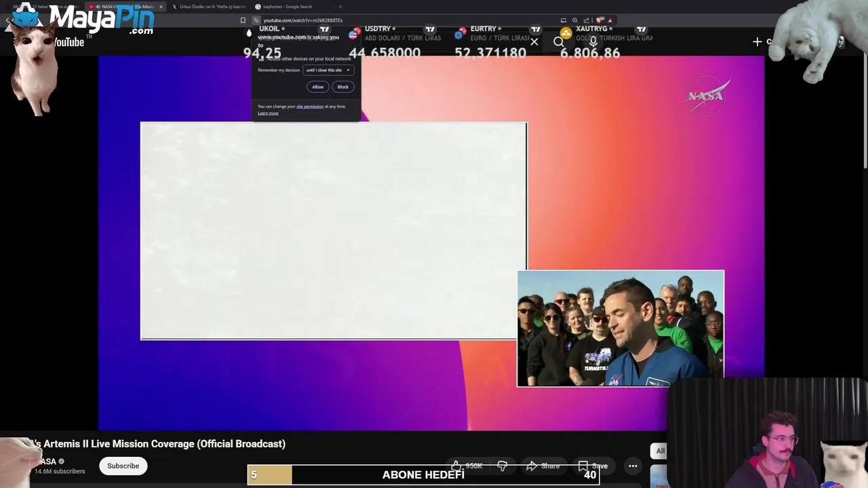The image size is (868, 488).
Task: Click the EU flag icon on EURTRY ticker
Action: [x=460, y=34]
